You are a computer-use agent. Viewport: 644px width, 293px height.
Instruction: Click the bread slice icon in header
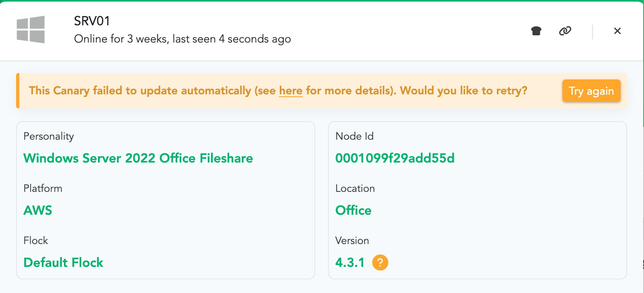[x=536, y=31]
